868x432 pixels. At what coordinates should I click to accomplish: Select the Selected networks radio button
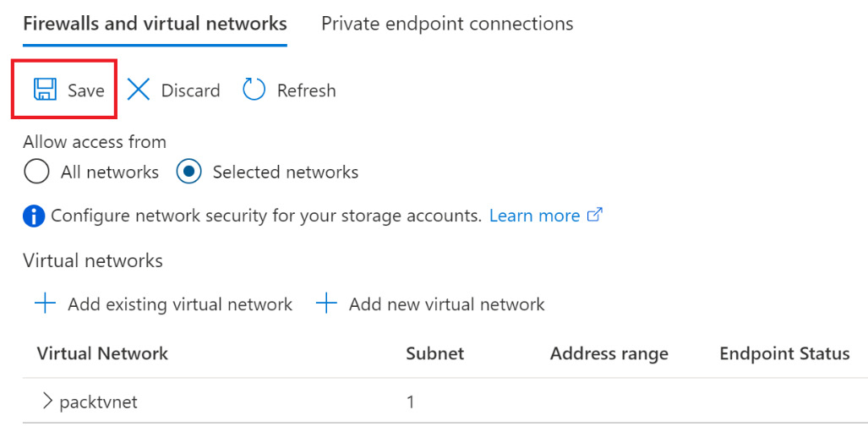[x=188, y=172]
